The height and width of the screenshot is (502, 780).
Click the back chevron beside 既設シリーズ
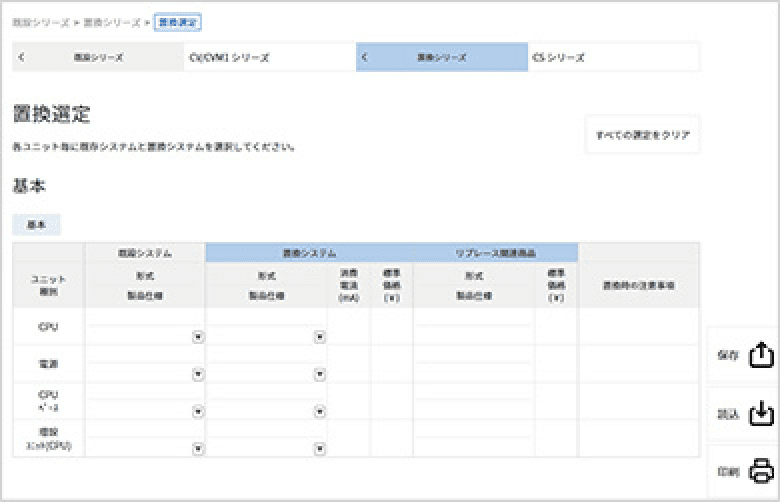21,57
